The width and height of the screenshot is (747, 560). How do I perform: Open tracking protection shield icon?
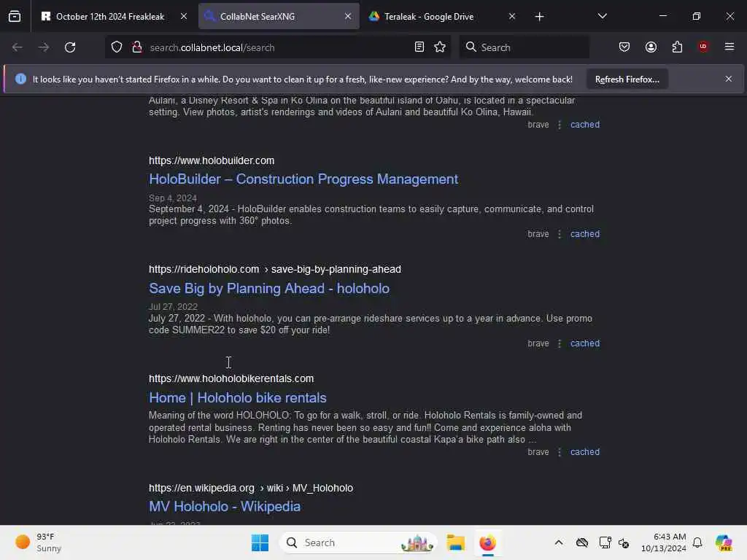[x=117, y=47]
